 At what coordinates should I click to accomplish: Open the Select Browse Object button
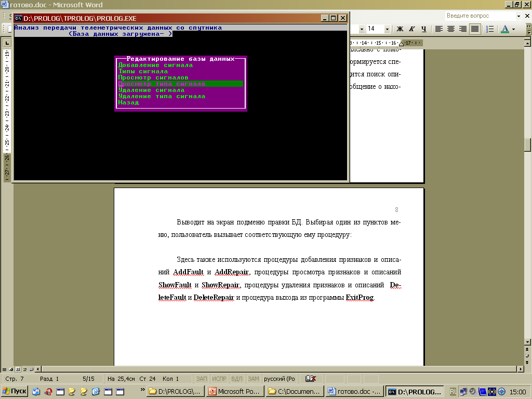[x=527, y=355]
